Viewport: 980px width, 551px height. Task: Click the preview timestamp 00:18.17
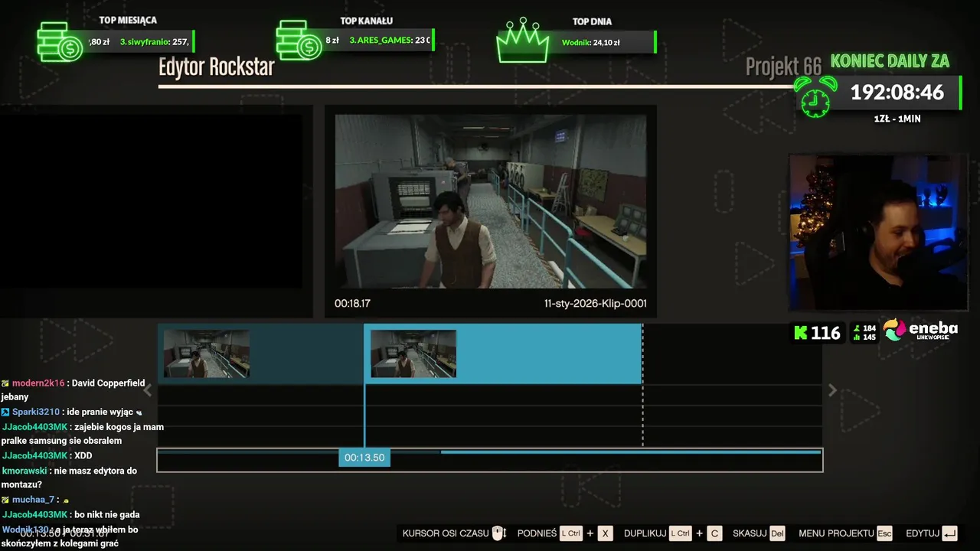click(x=352, y=304)
